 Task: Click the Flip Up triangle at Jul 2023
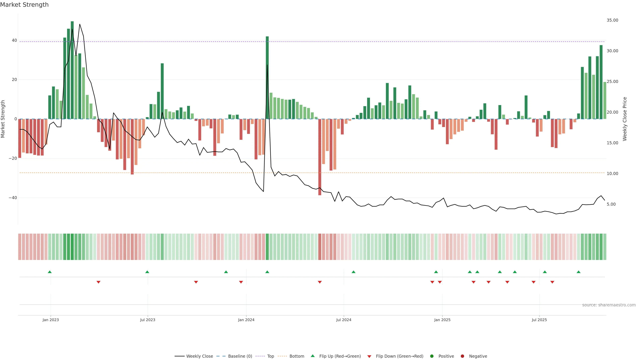coord(147,272)
